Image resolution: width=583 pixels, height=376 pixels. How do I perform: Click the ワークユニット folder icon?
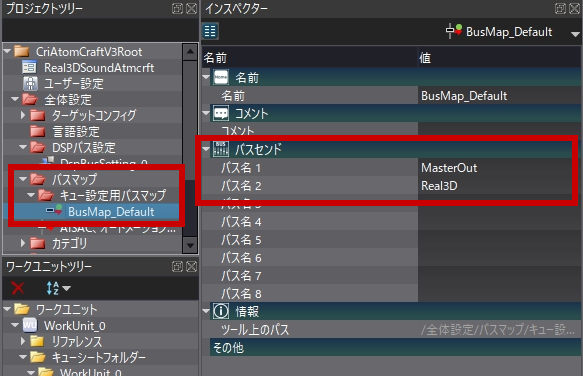coord(22,309)
